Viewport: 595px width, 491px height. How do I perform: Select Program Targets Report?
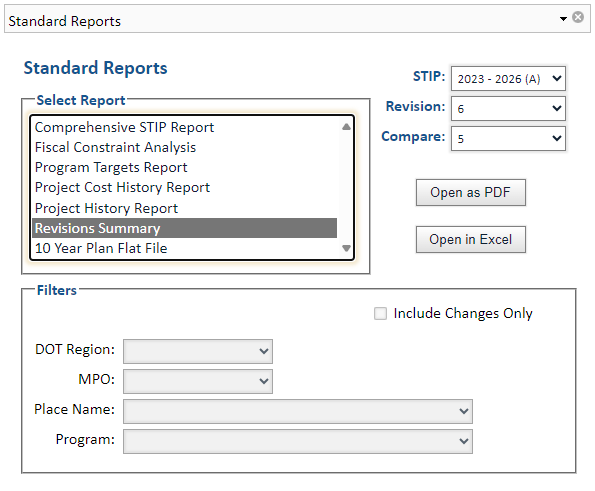pyautogui.click(x=185, y=168)
